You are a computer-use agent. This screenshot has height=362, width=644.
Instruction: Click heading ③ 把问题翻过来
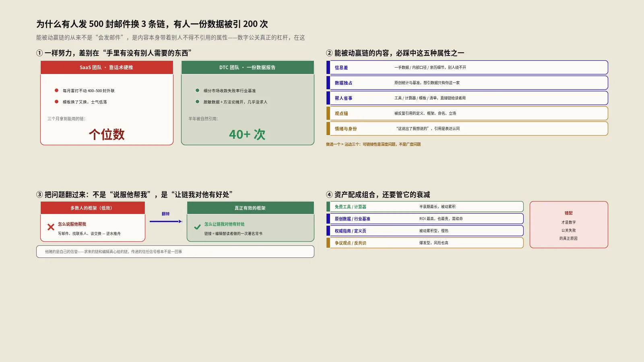pyautogui.click(x=134, y=195)
